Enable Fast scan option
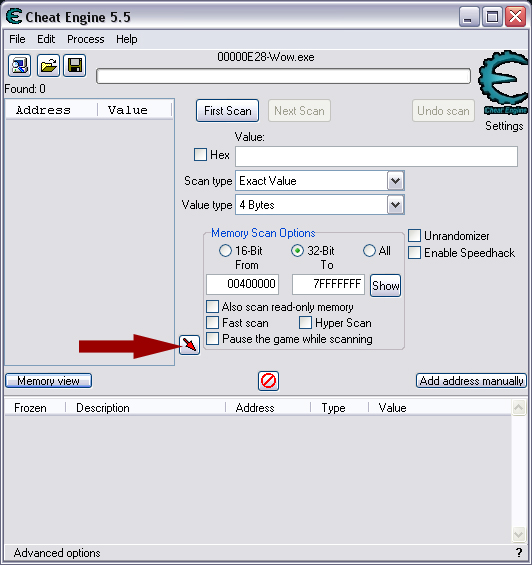Screen dimensions: 532x565 [x=212, y=322]
